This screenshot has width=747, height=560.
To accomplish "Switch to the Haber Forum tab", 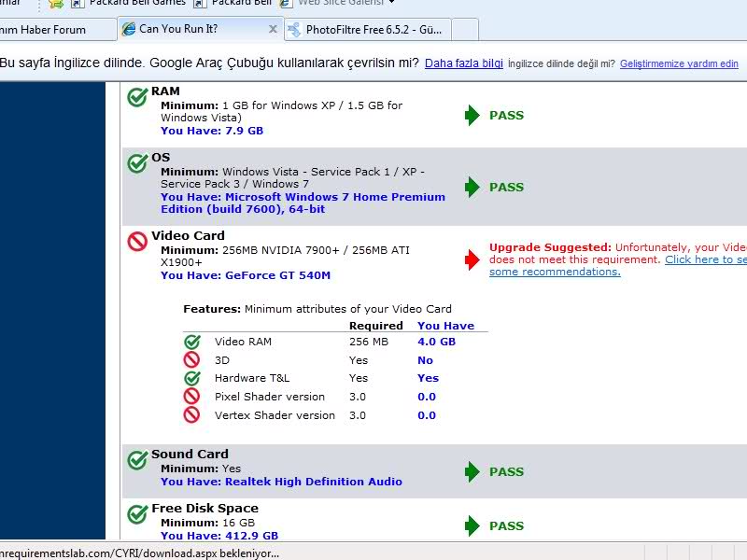I will pyautogui.click(x=51, y=30).
